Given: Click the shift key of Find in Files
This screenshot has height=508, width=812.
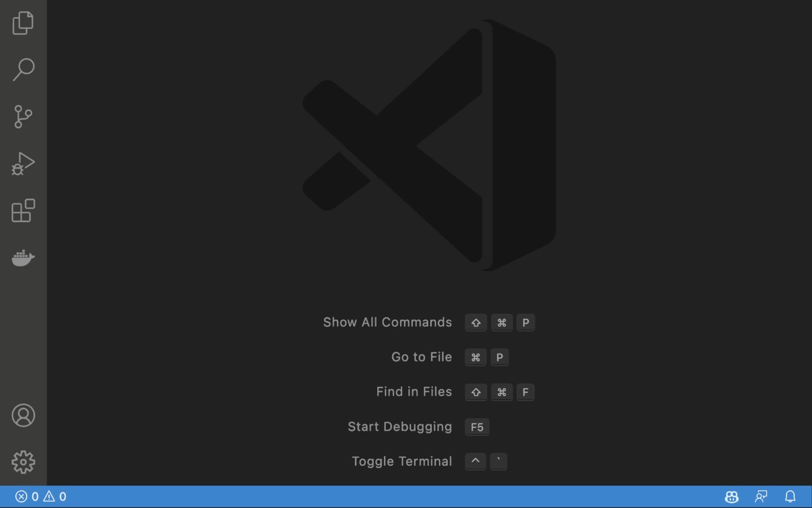Looking at the screenshot, I should [x=476, y=392].
